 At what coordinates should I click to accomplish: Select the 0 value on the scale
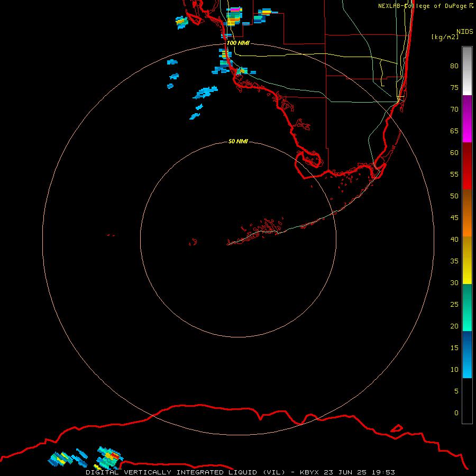pos(456,413)
